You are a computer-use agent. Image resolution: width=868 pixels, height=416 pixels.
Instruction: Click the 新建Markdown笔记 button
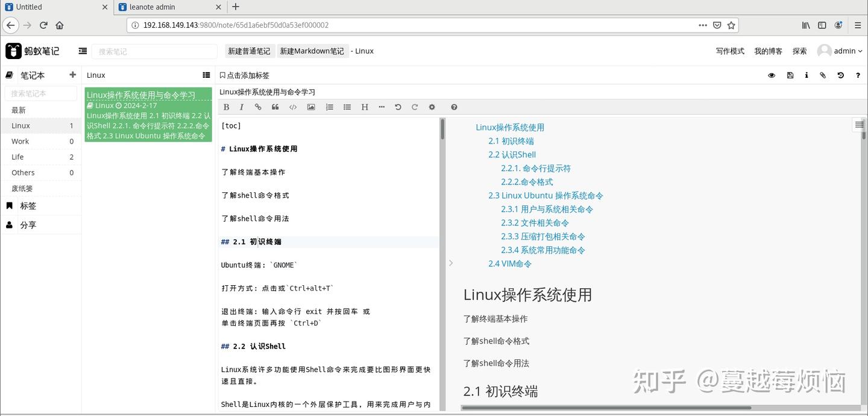312,51
